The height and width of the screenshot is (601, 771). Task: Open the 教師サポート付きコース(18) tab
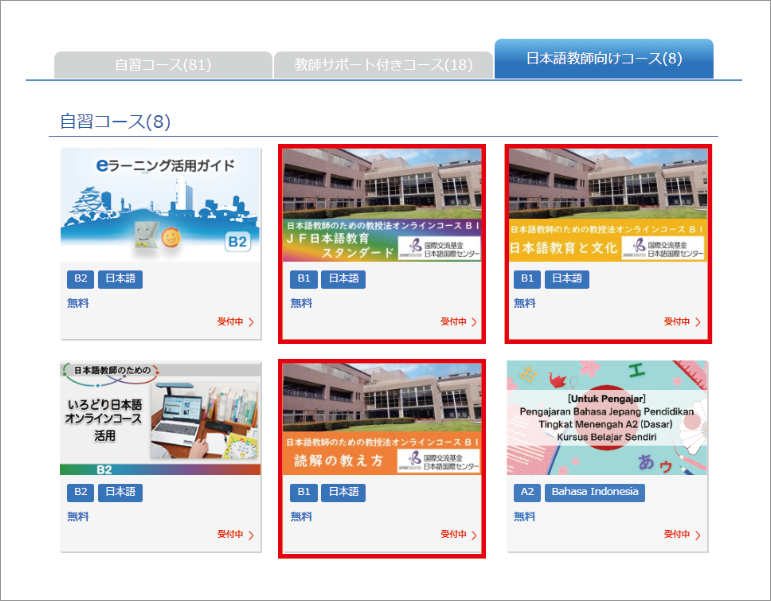click(x=383, y=65)
